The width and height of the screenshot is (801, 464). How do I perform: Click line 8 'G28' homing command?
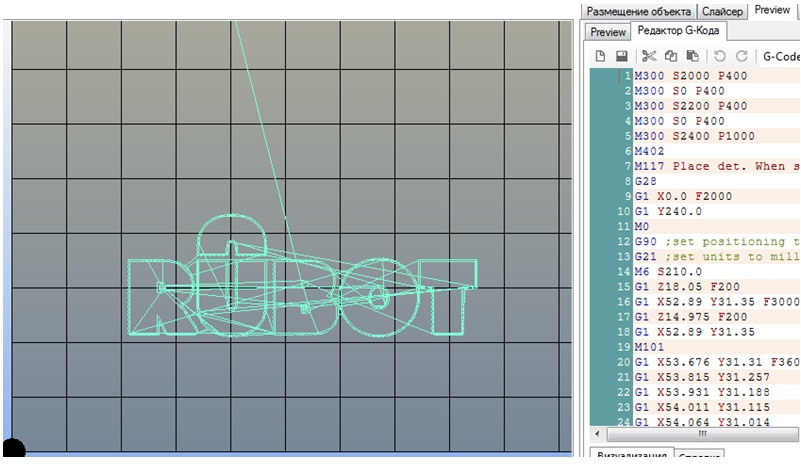click(646, 181)
